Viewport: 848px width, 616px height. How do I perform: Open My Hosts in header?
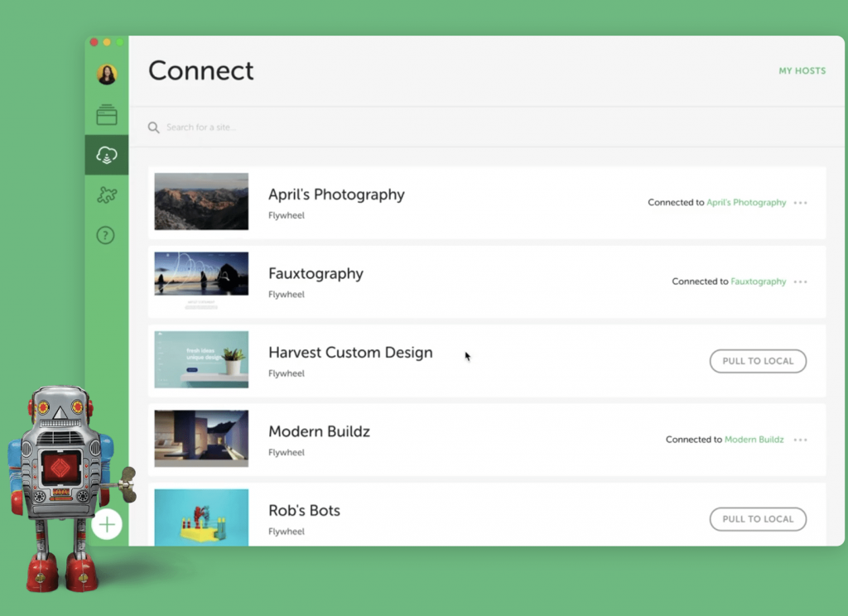[x=802, y=71]
